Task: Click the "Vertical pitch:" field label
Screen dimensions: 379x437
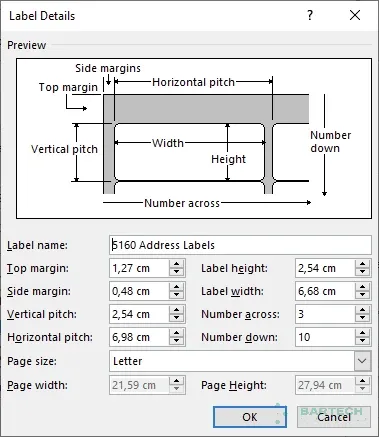Action: (42, 314)
